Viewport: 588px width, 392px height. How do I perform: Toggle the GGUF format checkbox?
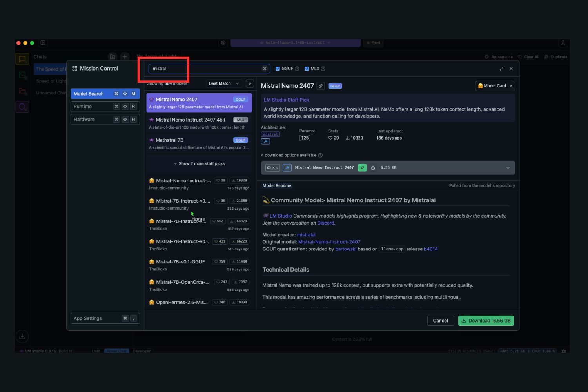278,69
